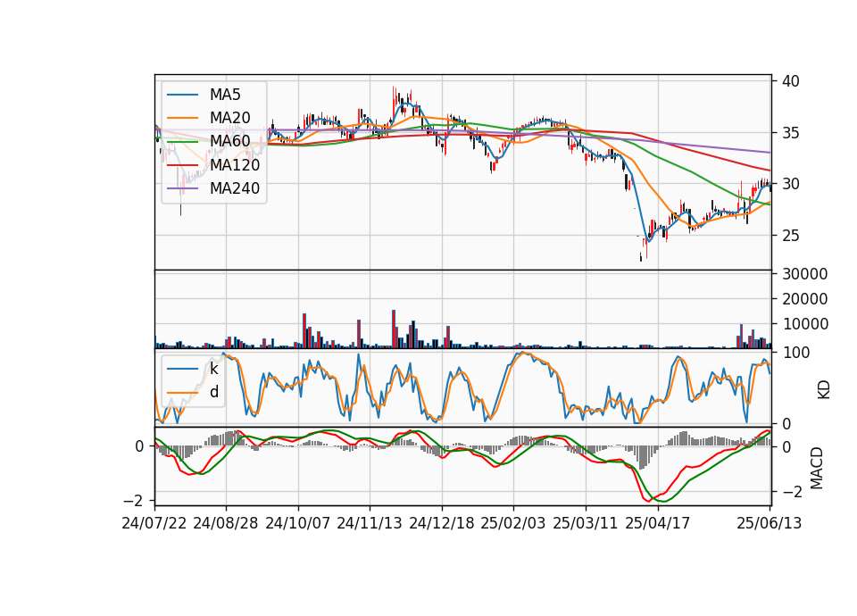
Task: Click the KD vertical axis title
Action: (x=823, y=389)
